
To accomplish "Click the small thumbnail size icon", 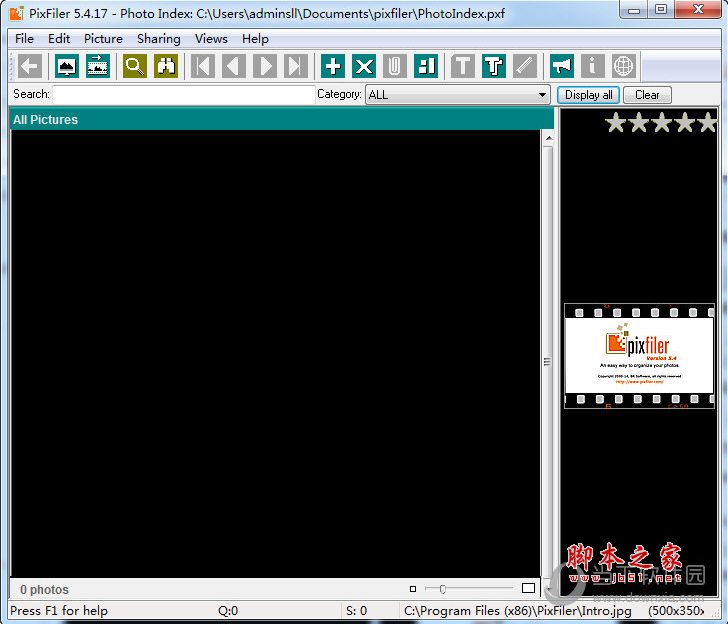I will 413,589.
